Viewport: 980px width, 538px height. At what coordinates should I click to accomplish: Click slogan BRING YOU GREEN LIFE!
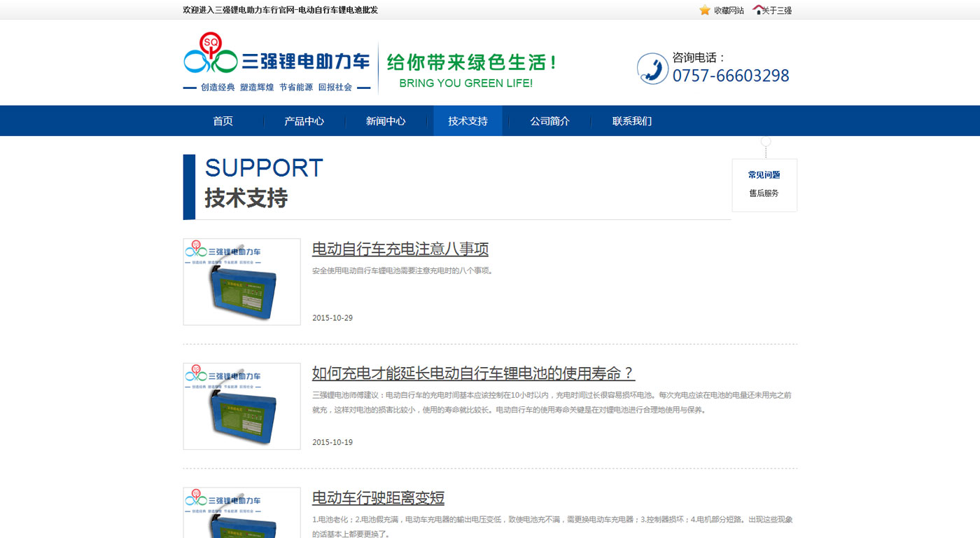coord(465,83)
